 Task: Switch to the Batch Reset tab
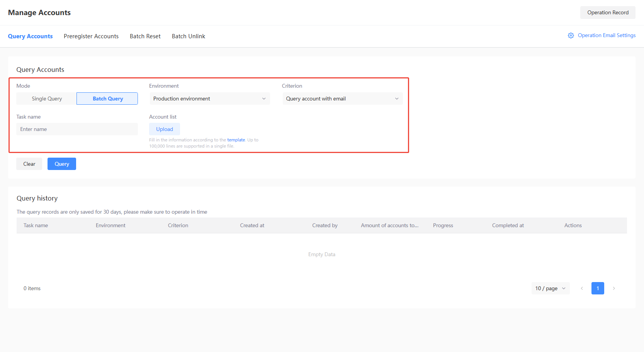145,36
